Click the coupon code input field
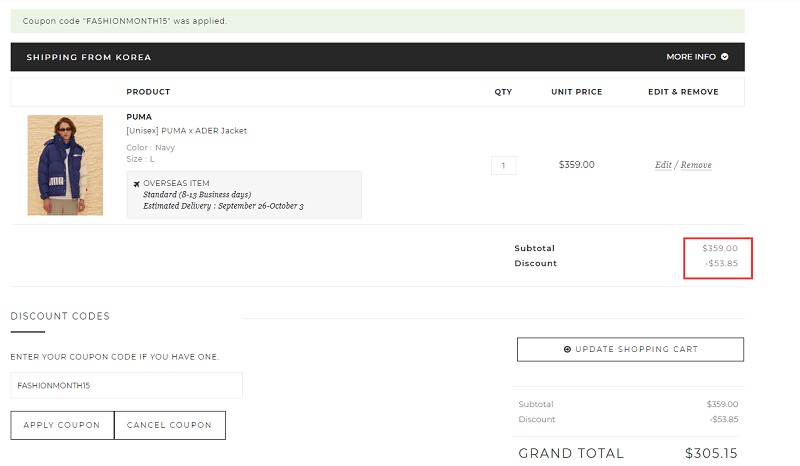 point(127,385)
